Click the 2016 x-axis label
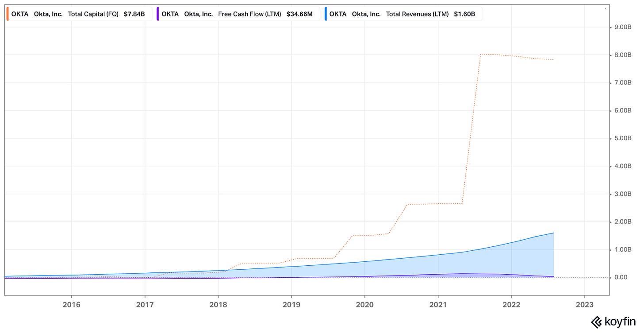644x333 pixels. 71,305
